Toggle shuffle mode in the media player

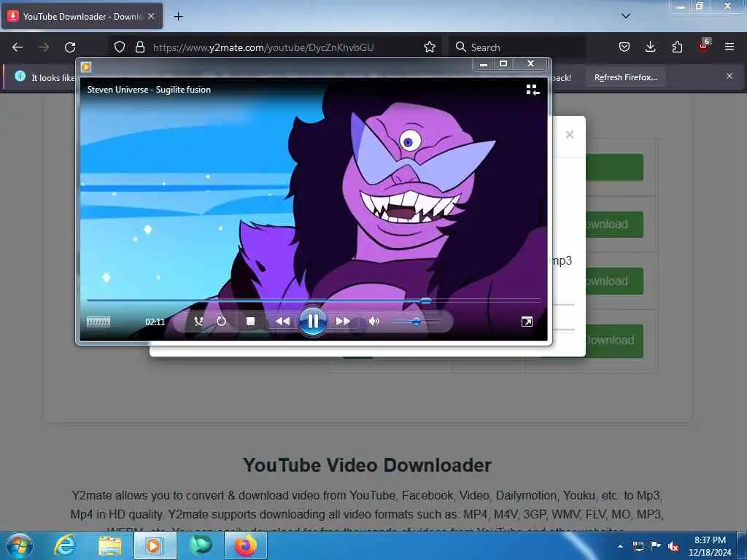point(198,322)
